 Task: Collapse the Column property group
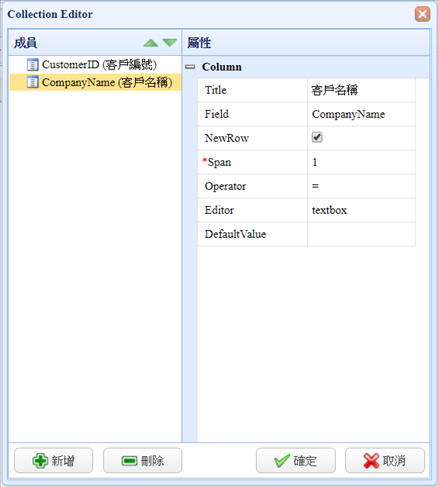(190, 67)
